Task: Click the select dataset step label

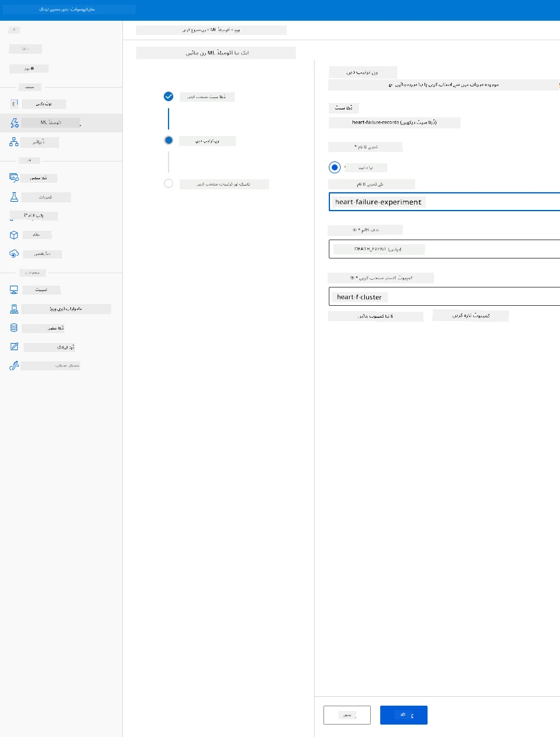Action: pyautogui.click(x=208, y=96)
